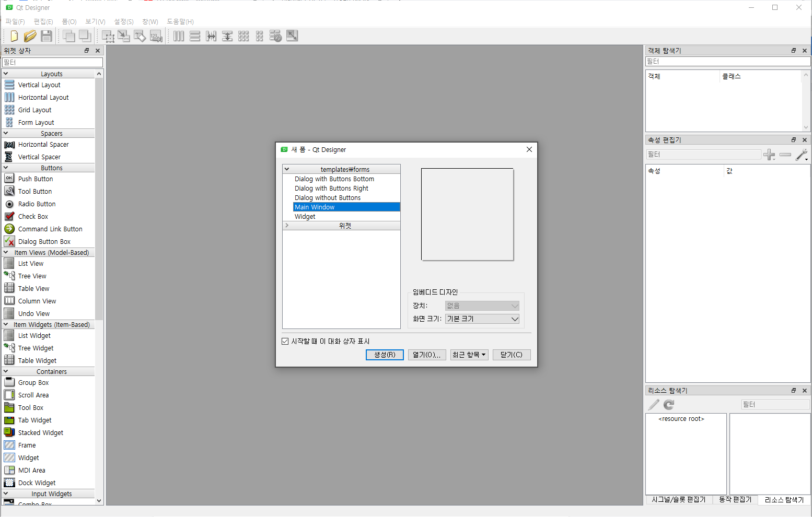
Task: Switch to the 동작 편집기 tab
Action: click(x=734, y=500)
